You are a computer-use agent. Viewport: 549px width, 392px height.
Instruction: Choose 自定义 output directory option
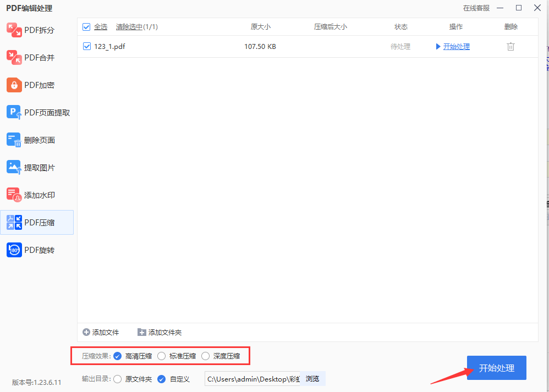[161, 379]
